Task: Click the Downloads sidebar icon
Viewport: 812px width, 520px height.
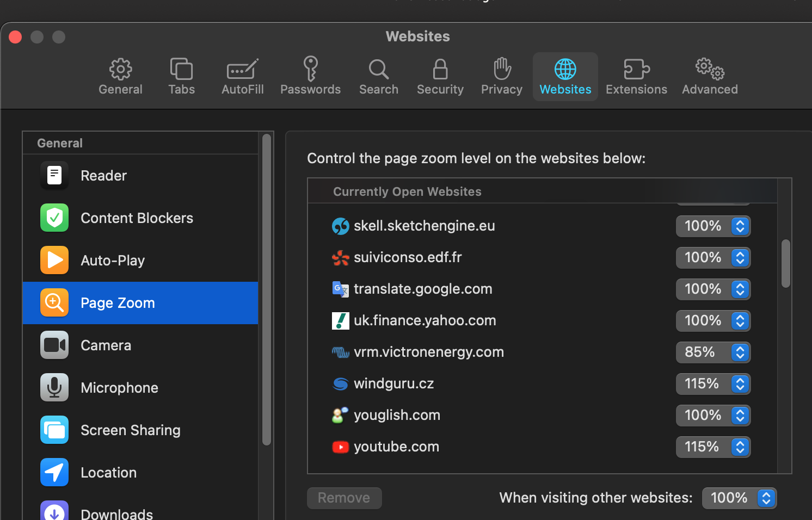Action: click(54, 511)
